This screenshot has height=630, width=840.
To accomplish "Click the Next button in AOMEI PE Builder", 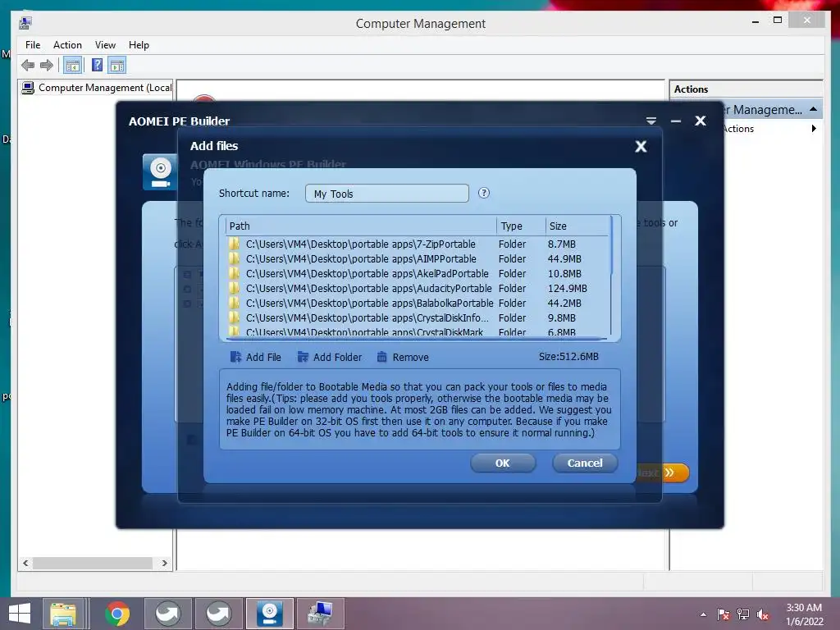I will pyautogui.click(x=662, y=472).
